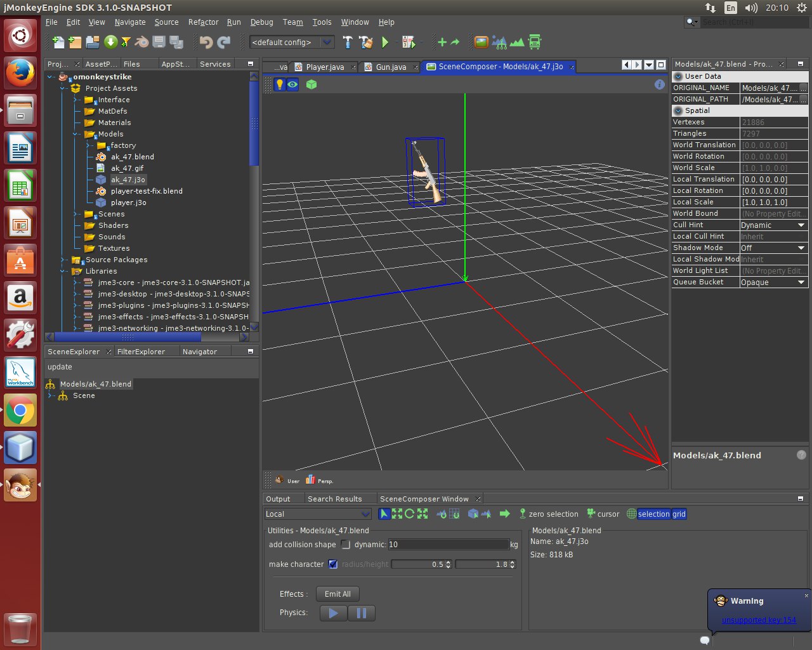
Task: Collapse the User Data section
Action: [678, 76]
